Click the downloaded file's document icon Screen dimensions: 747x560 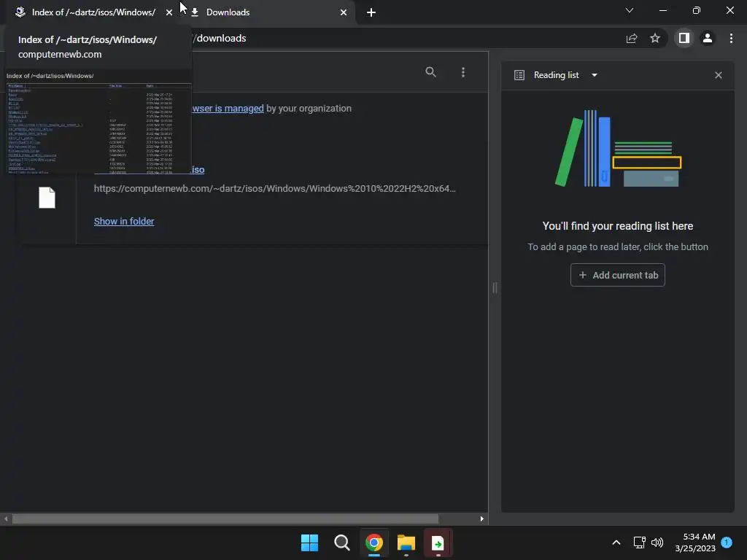pyautogui.click(x=47, y=198)
